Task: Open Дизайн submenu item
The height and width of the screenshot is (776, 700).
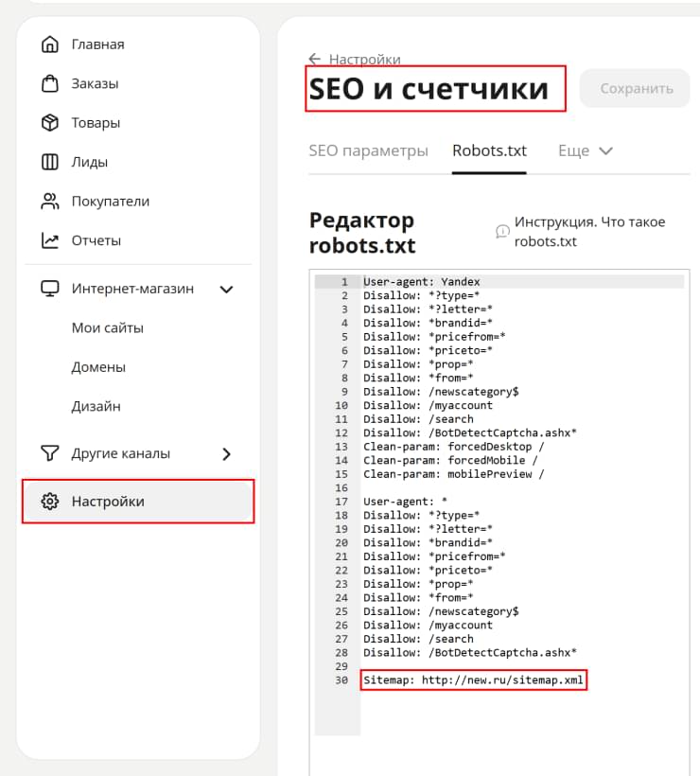Action: pos(96,406)
